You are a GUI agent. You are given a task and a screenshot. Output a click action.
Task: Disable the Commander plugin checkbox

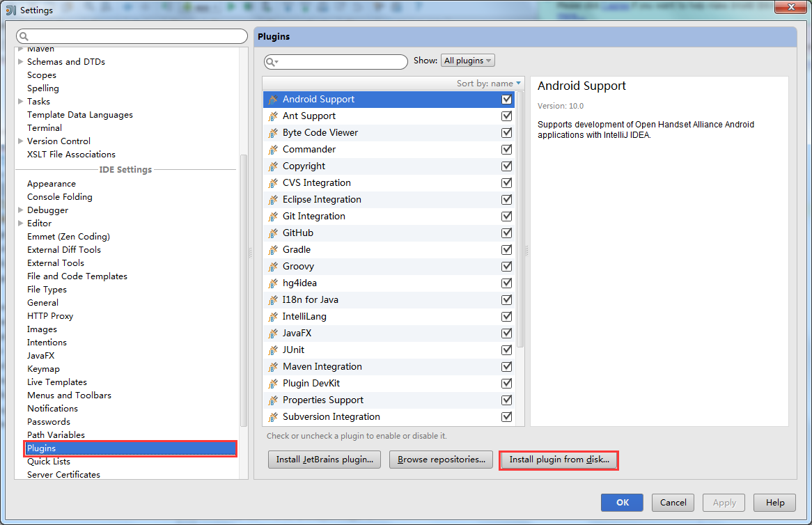506,150
